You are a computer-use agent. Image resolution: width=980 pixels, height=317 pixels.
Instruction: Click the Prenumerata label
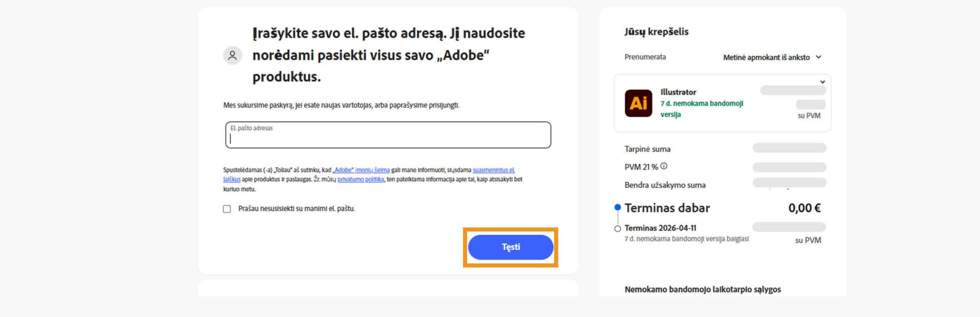(x=645, y=57)
